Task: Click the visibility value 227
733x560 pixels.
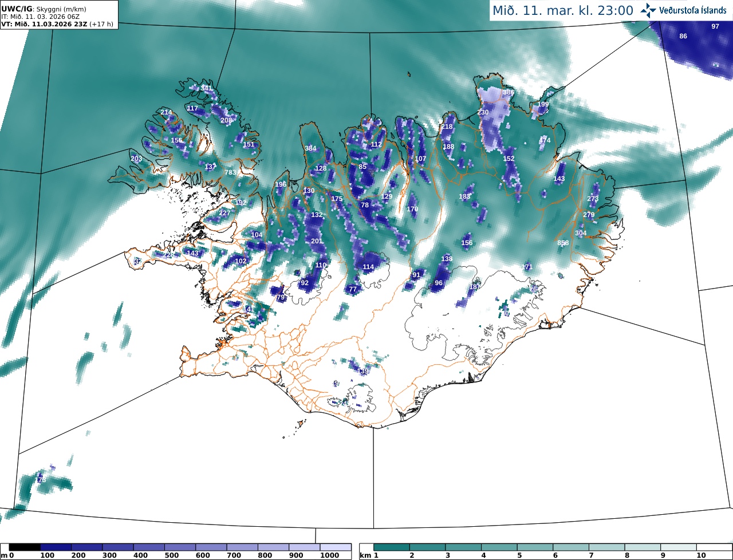Action: tap(224, 213)
